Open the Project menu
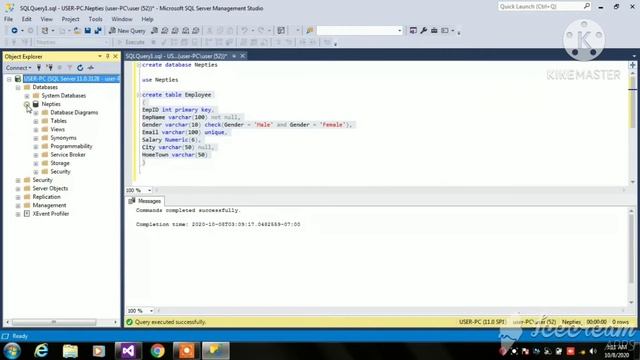Viewport: 640px width, 360px height. tap(70, 19)
